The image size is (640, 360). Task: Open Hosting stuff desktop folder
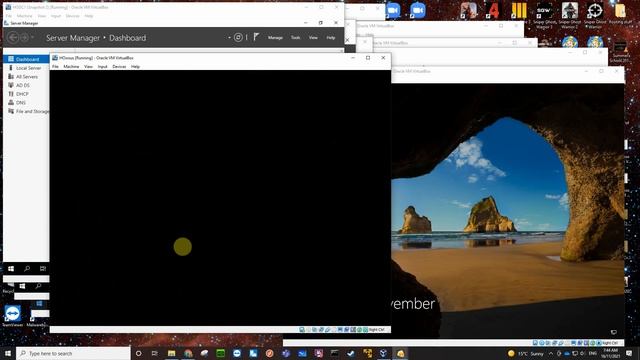[620, 13]
